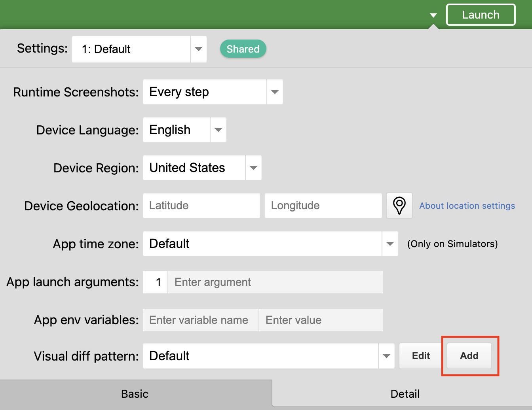Viewport: 532px width, 410px height.
Task: Click the Longitude input field
Action: coord(323,205)
